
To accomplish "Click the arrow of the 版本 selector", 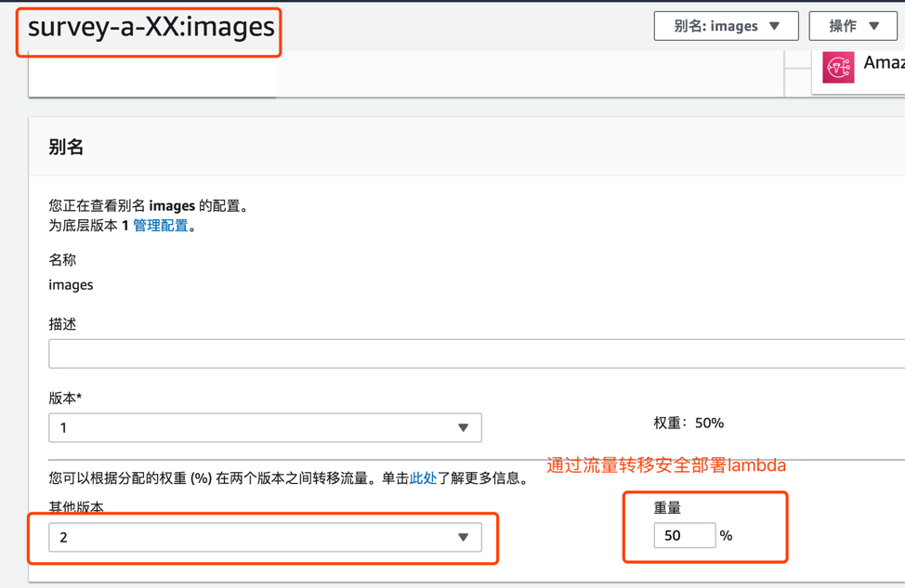I will tap(463, 427).
